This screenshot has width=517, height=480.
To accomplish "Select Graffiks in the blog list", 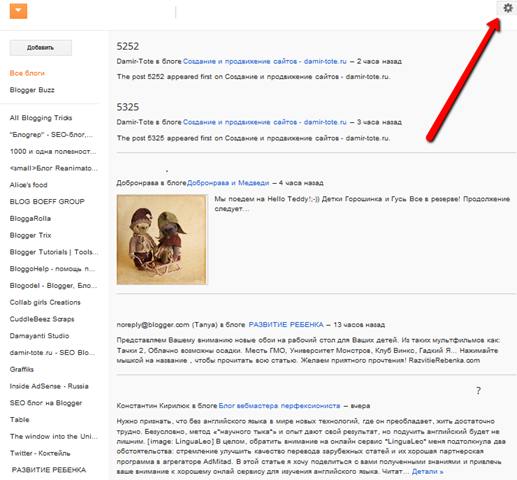I will [22, 369].
